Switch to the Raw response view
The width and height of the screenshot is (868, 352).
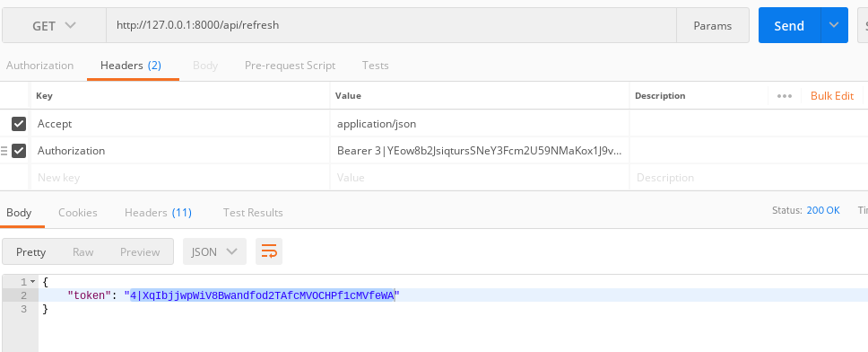(83, 251)
